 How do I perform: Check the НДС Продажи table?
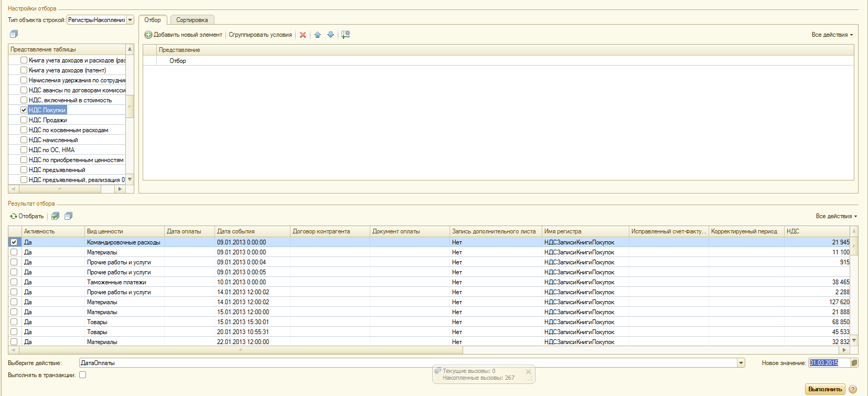click(24, 120)
